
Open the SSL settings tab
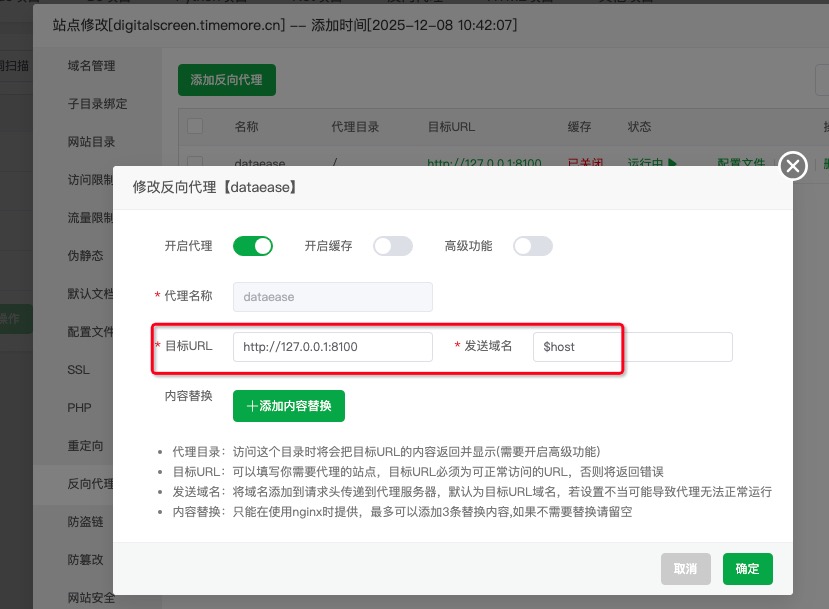tap(79, 370)
